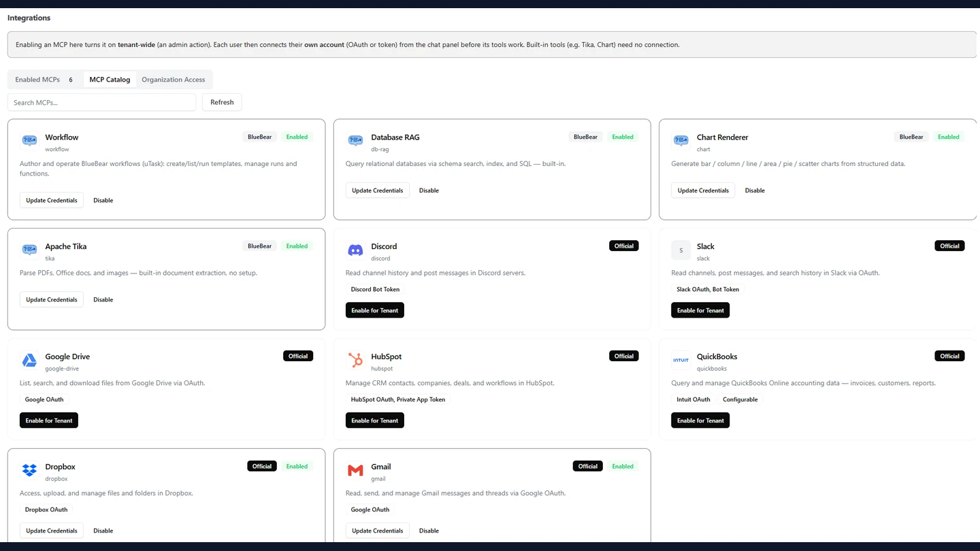
Task: Update Credentials for Workflow
Action: click(52, 201)
